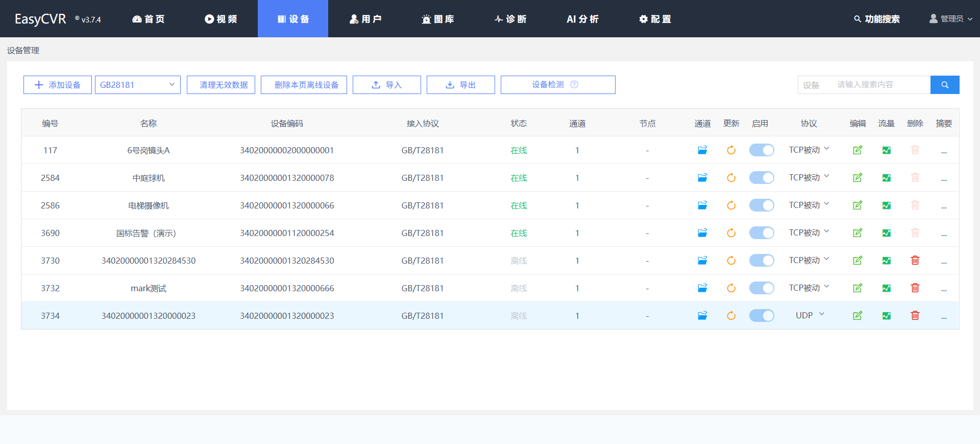Disable the 6号岗镜头A device toggle
This screenshot has width=980, height=444.
[762, 150]
